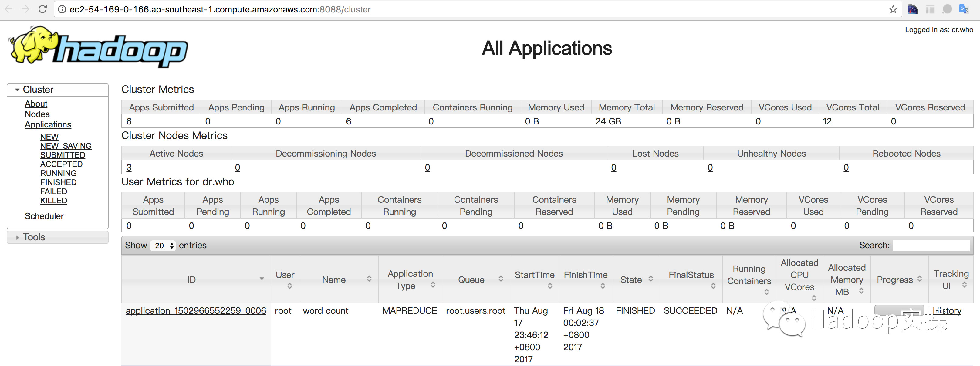Click the first extension icon after the star
The height and width of the screenshot is (366, 980).
(913, 9)
